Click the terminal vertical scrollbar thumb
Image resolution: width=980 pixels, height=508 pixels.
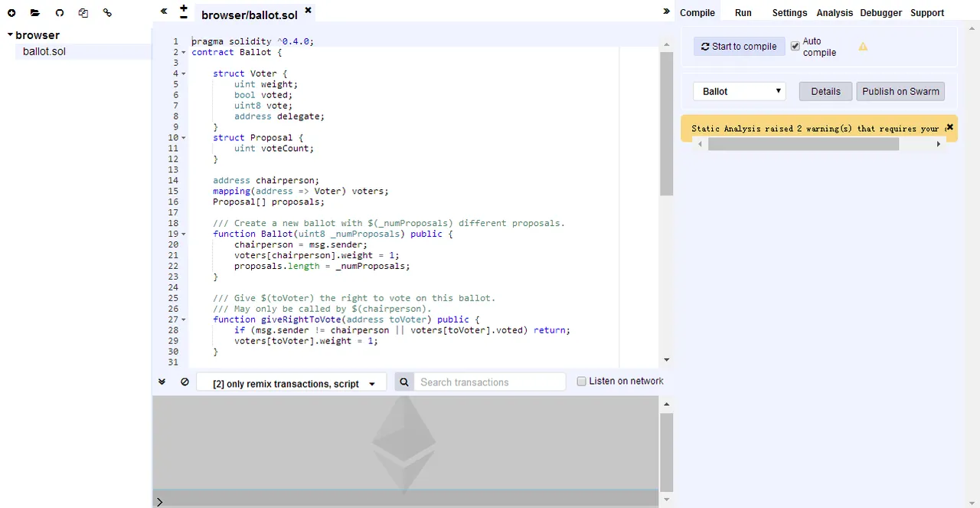click(666, 452)
